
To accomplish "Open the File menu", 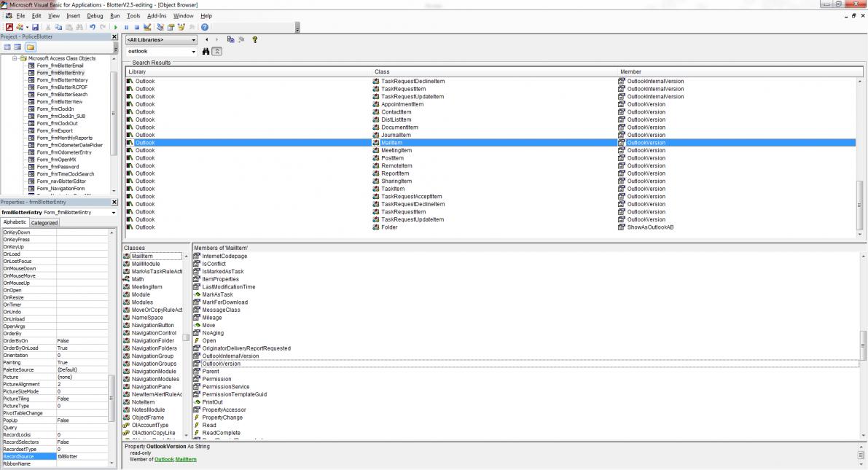I will tap(20, 16).
